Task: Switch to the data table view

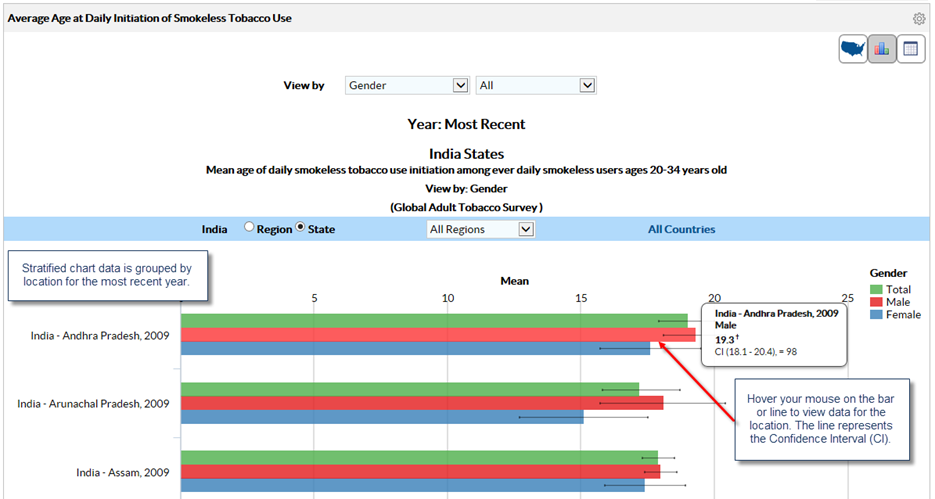Action: point(910,49)
